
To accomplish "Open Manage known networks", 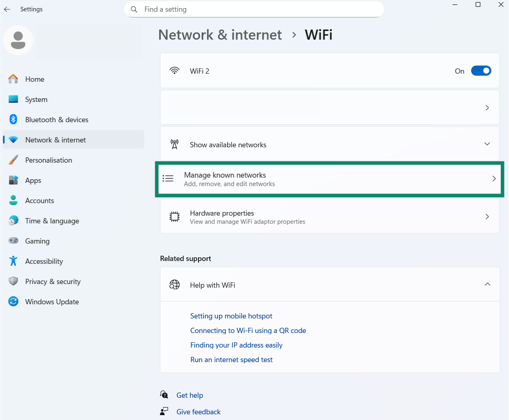I will click(x=329, y=178).
